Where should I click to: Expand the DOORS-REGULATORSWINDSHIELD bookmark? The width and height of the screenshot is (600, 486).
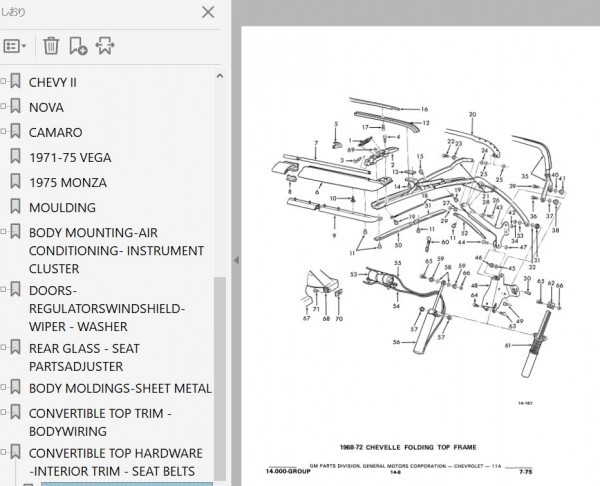[x=3, y=289]
